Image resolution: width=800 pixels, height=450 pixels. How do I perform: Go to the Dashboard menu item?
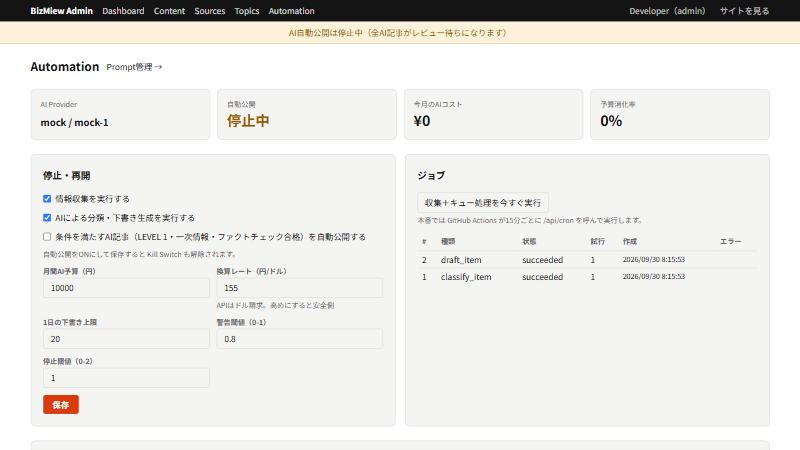point(123,11)
